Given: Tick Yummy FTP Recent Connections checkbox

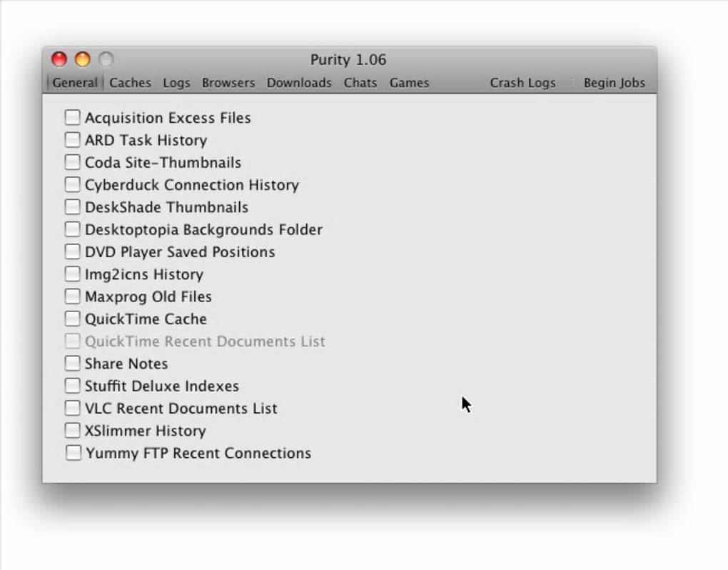Looking at the screenshot, I should click(74, 452).
